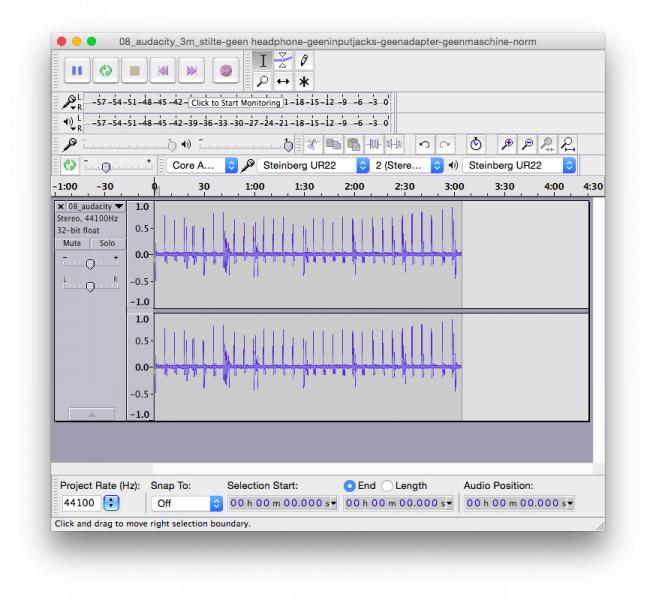The height and width of the screenshot is (600, 656).
Task: Click to Start Monitoring on recording meter
Action: coord(236,103)
